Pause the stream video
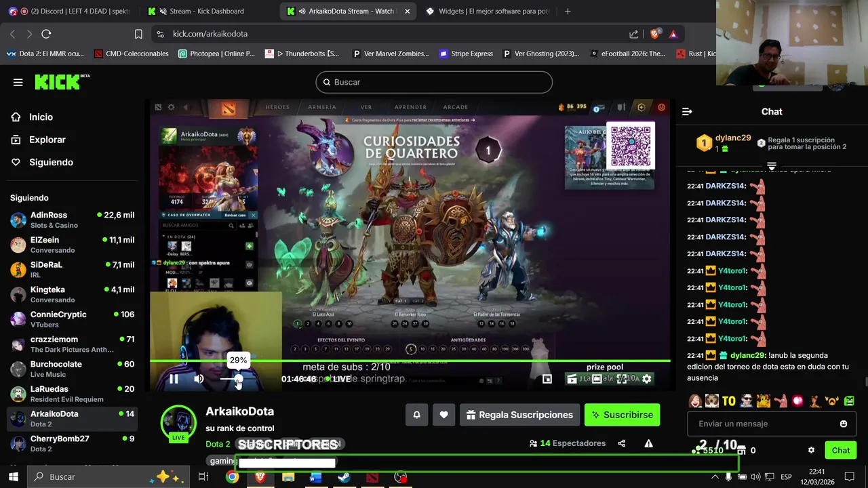 click(174, 379)
